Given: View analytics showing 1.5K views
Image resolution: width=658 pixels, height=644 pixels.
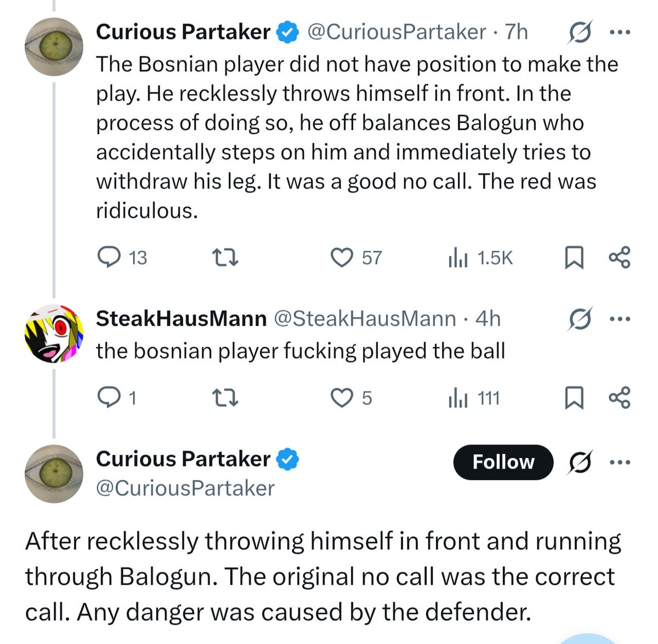Looking at the screenshot, I should tap(480, 258).
